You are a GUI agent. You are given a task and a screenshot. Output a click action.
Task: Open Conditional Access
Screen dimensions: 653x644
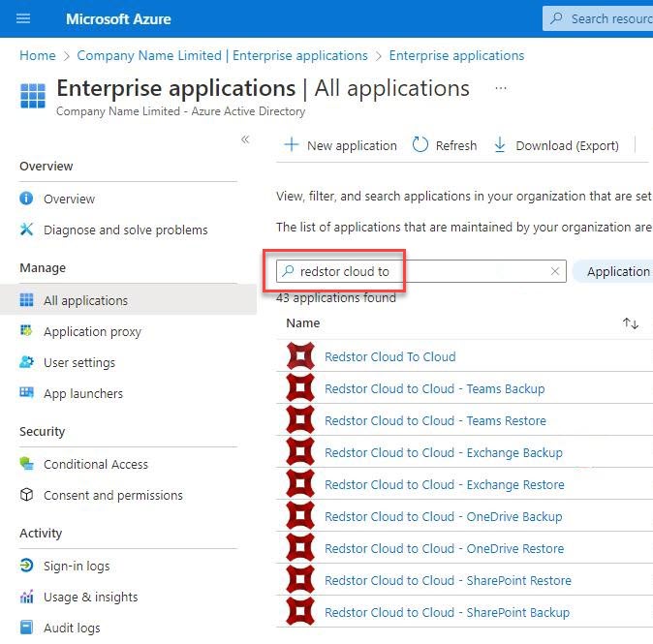tap(96, 464)
